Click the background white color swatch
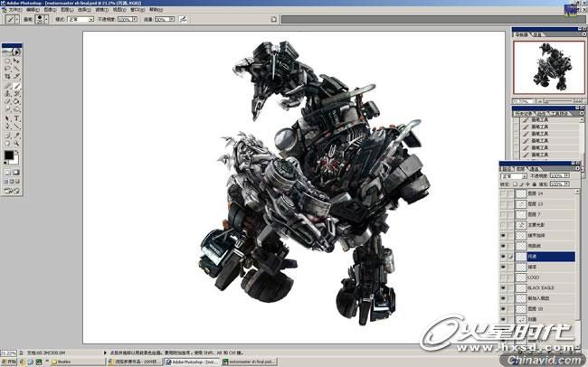The image size is (588, 367). (x=14, y=160)
